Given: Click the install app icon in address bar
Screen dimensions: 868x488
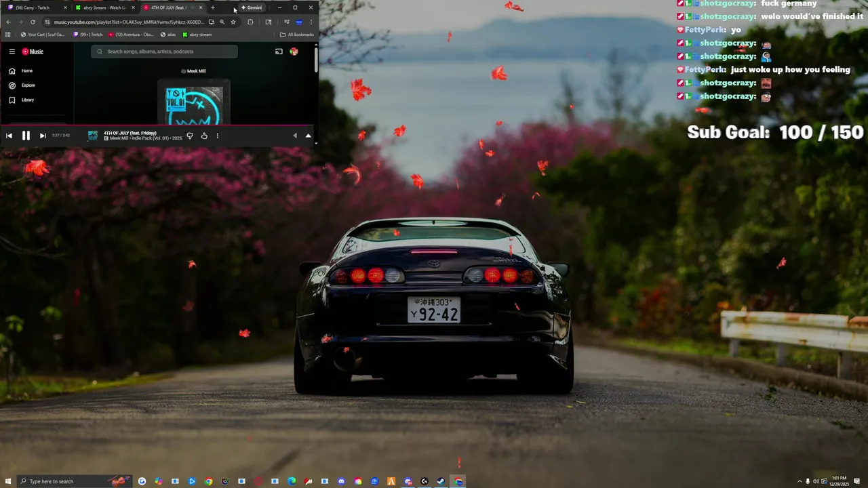Looking at the screenshot, I should point(211,22).
